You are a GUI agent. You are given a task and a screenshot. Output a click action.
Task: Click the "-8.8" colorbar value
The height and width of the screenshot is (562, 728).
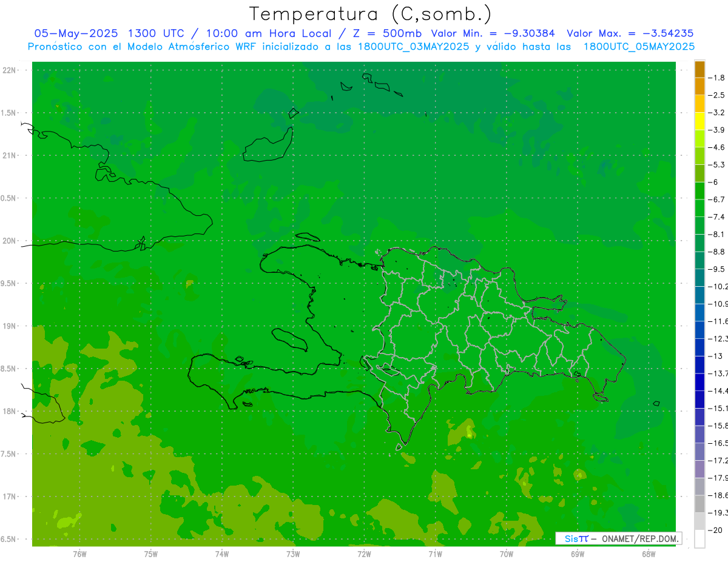click(717, 252)
